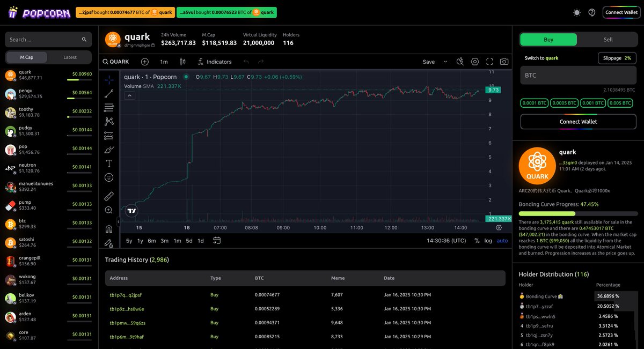Image resolution: width=644 pixels, height=349 pixels.
Task: Select the XABCD pattern tool
Action: coord(109,122)
